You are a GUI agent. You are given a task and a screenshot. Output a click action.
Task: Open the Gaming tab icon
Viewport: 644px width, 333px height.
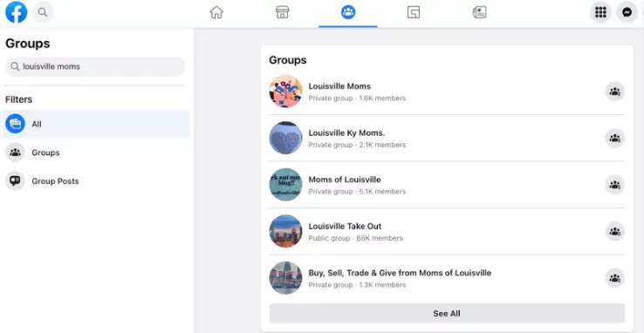[414, 13]
